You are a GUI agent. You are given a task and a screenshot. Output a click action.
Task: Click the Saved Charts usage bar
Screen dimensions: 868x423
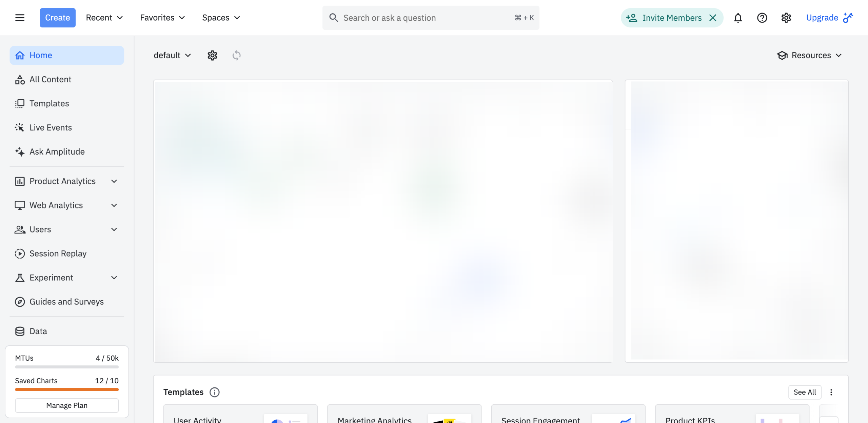coord(67,389)
